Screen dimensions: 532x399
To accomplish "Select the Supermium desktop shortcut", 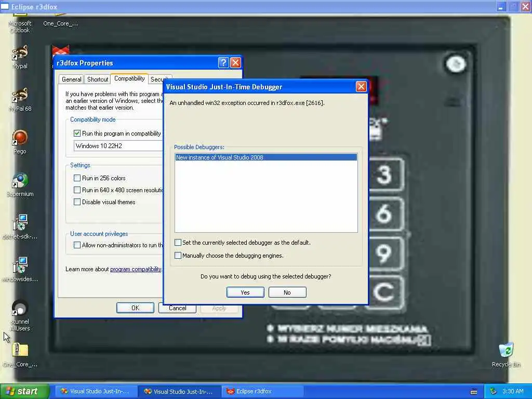I will point(20,185).
